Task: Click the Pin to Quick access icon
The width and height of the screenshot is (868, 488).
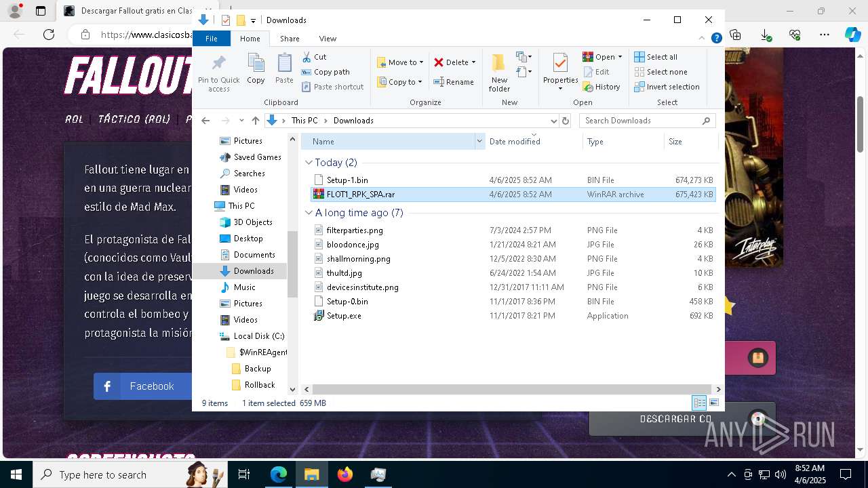Action: (218, 64)
